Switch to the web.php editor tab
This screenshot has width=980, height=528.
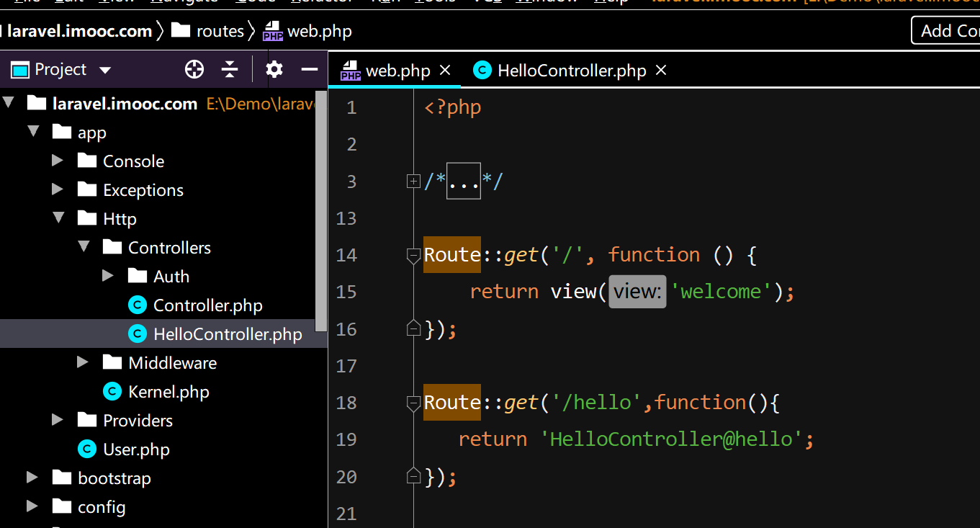click(x=395, y=71)
